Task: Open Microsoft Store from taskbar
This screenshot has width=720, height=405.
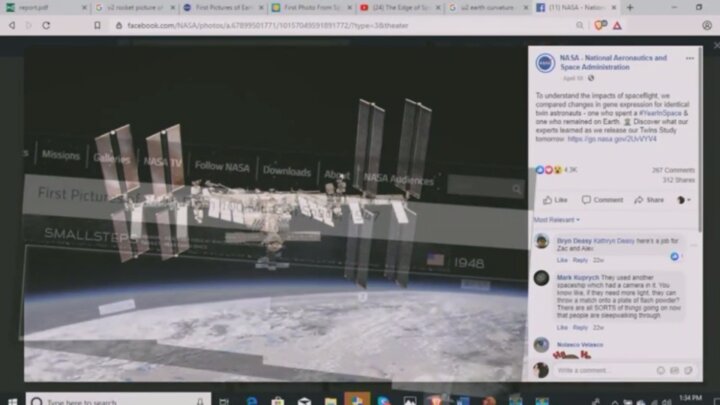Action: (277, 401)
